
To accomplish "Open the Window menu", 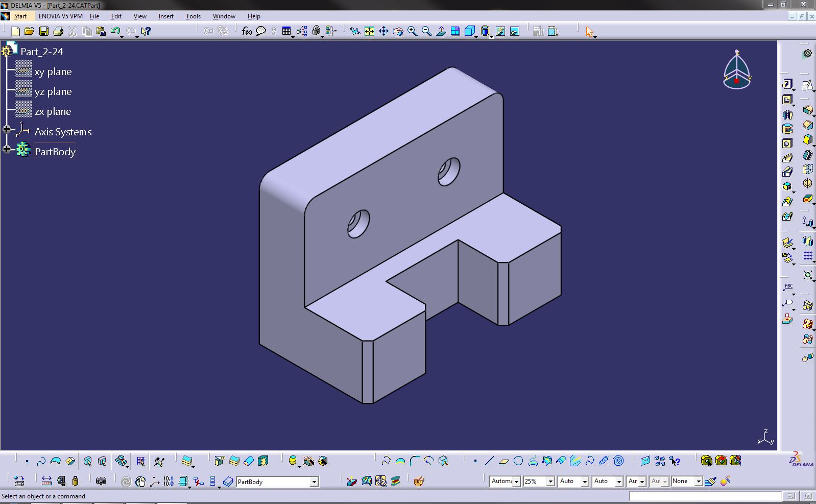I will tap(224, 16).
